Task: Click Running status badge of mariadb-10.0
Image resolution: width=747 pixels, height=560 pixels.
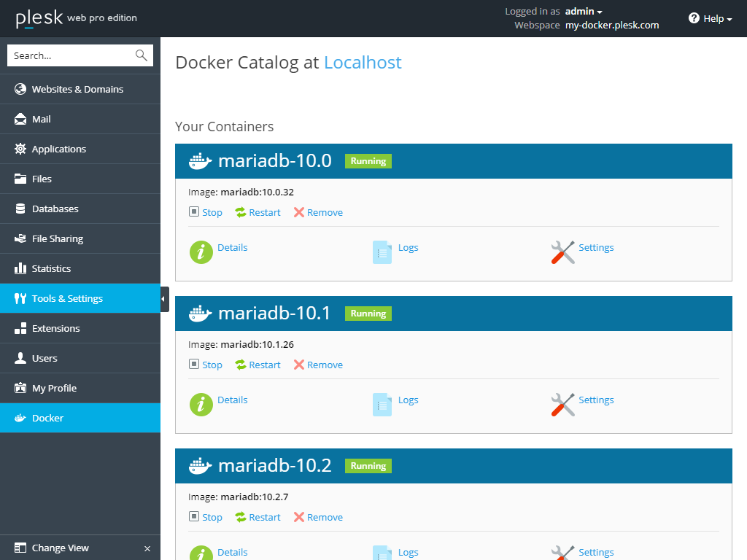Action: (x=368, y=161)
